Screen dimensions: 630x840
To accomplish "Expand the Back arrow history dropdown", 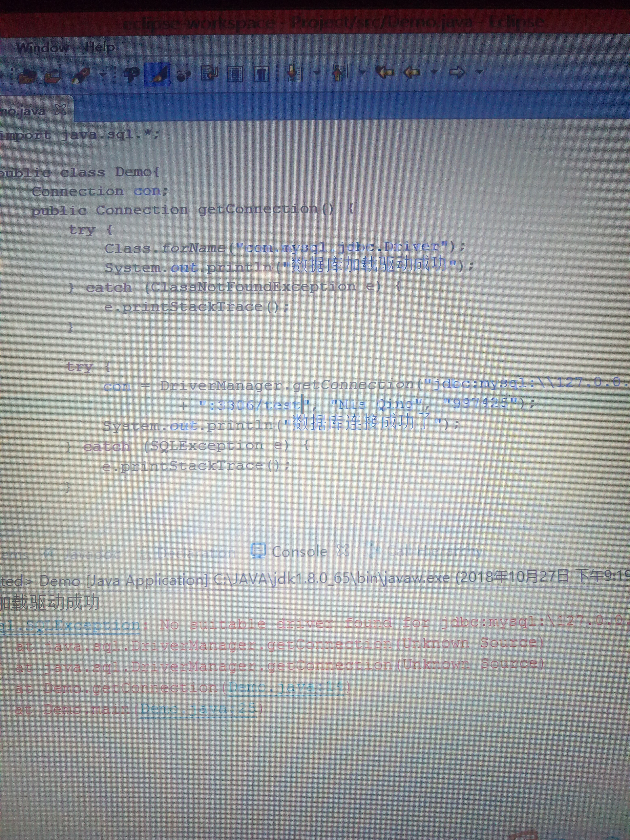I will click(x=434, y=71).
